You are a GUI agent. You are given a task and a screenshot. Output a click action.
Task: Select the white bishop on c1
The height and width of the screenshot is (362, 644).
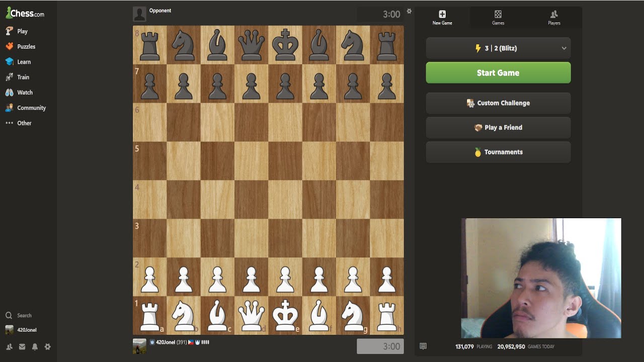click(217, 315)
